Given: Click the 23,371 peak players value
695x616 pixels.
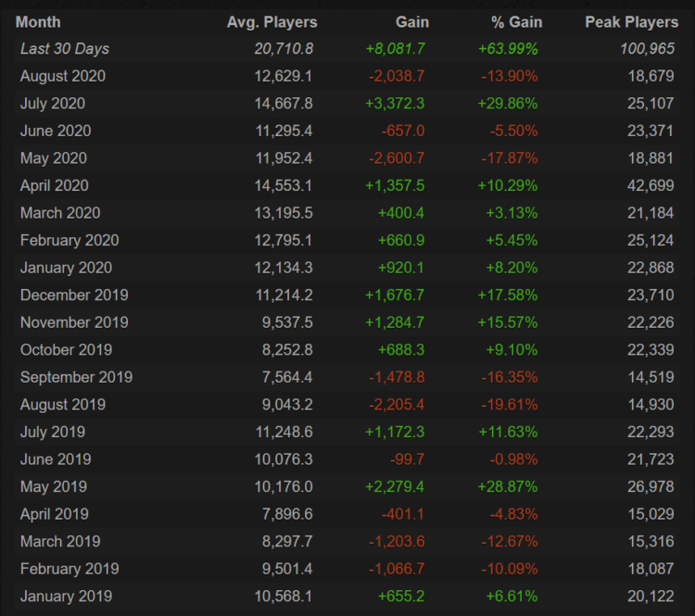Looking at the screenshot, I should coord(651,131).
